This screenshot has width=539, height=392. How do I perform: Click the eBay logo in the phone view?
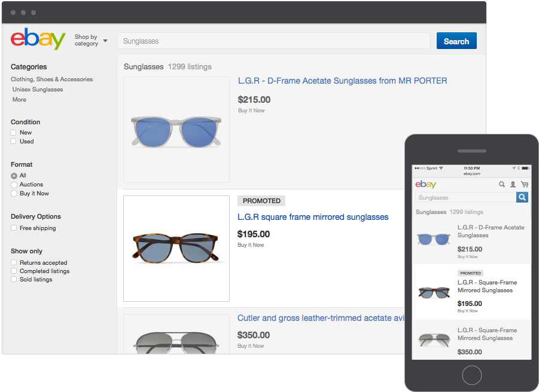click(x=426, y=185)
